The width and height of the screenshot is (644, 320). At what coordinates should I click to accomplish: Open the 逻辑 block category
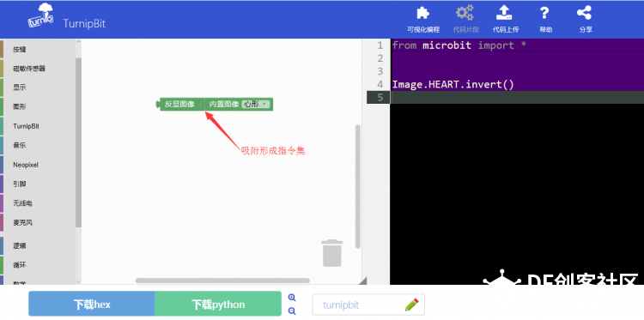click(x=38, y=245)
